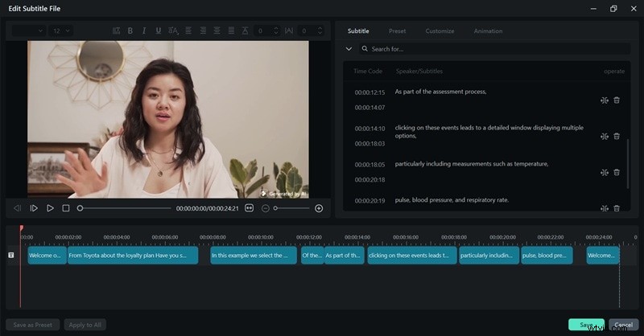Click the Search for... input field
This screenshot has width=644, height=336.
(x=494, y=49)
